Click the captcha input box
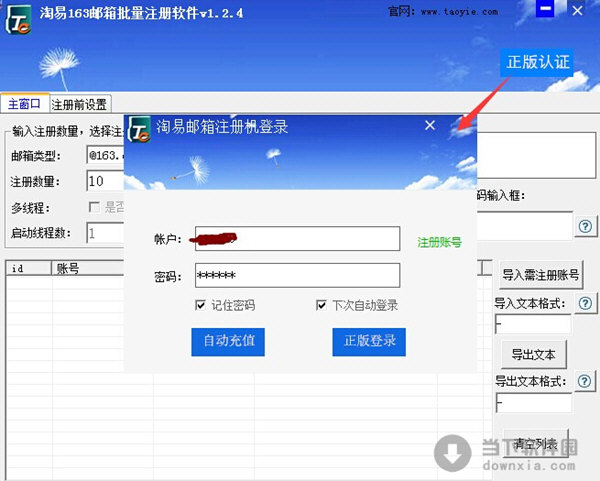600x481 pixels. pyautogui.click(x=525, y=226)
